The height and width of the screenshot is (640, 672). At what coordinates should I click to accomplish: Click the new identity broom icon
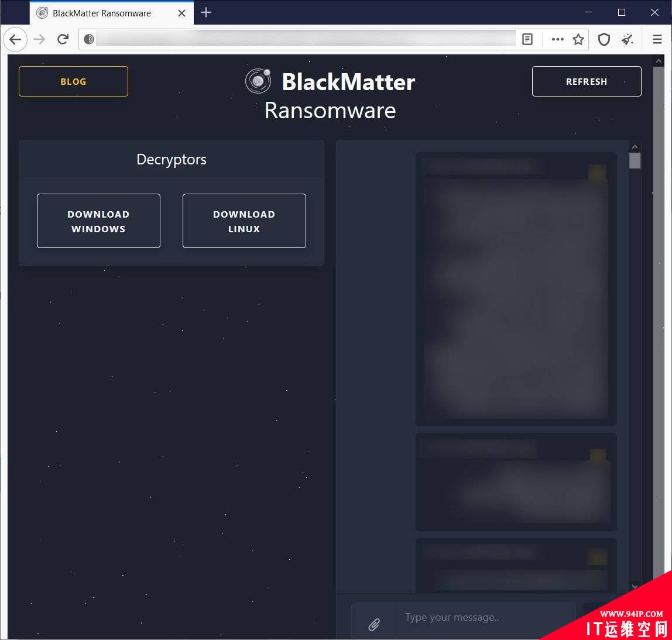point(628,39)
